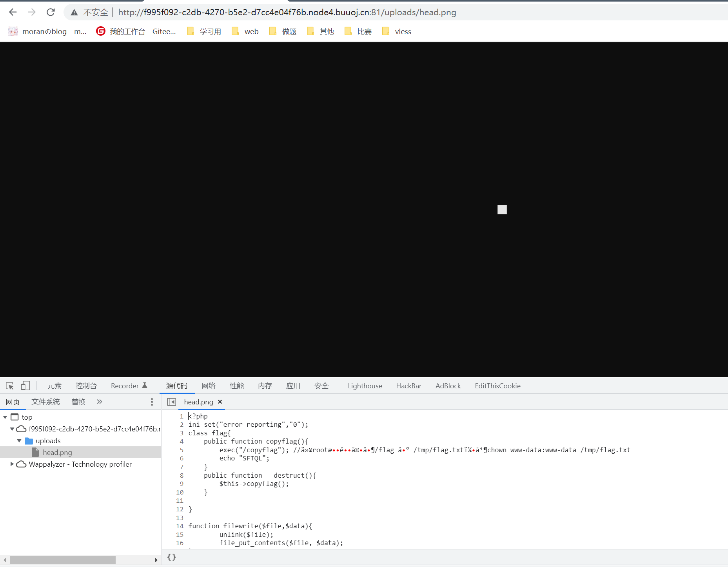Screen dimensions: 728x567
Task: Click the address bar URL
Action: 287,12
